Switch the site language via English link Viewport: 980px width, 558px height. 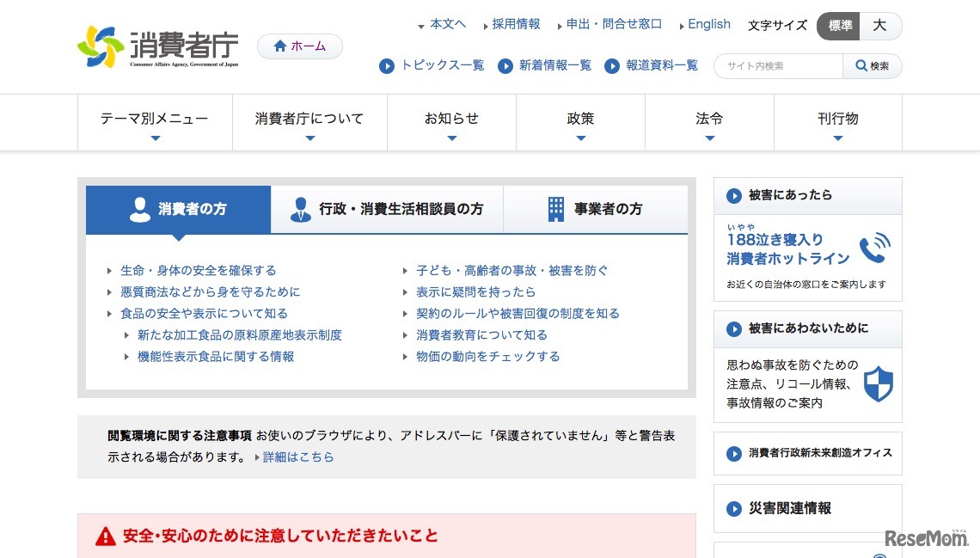pyautogui.click(x=709, y=24)
